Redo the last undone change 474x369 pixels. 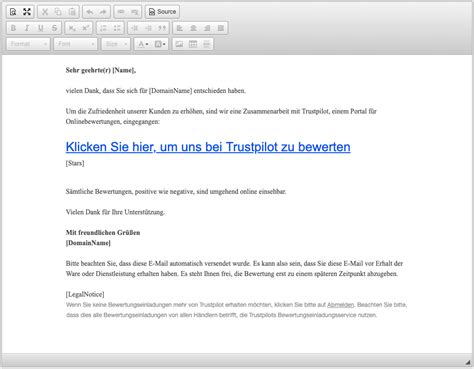point(103,12)
